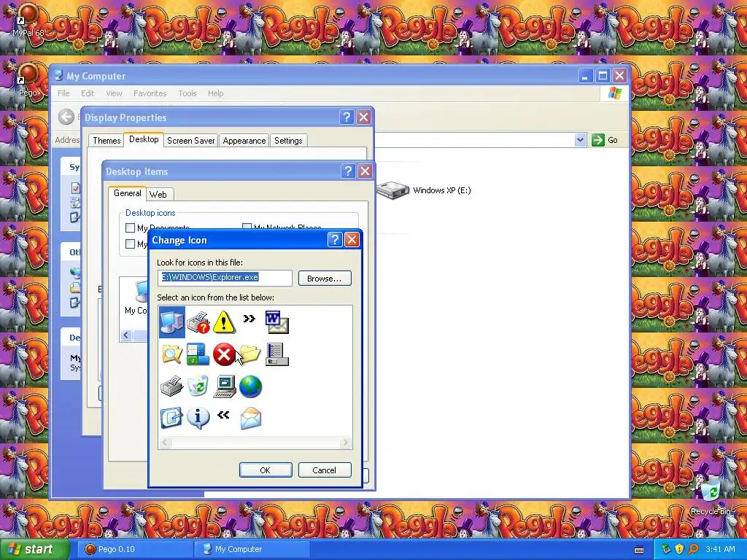Image resolution: width=747 pixels, height=560 pixels.
Task: Select the blue monitor and tower computer icon
Action: [x=172, y=322]
